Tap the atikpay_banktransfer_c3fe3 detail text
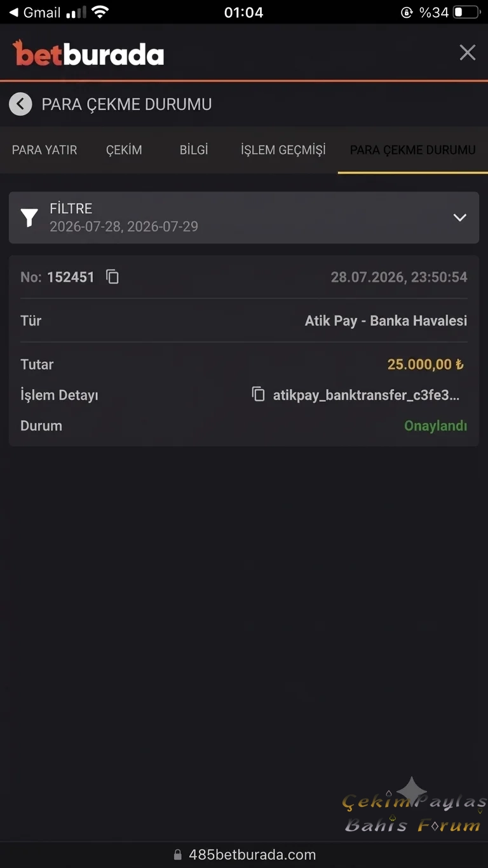 click(366, 395)
